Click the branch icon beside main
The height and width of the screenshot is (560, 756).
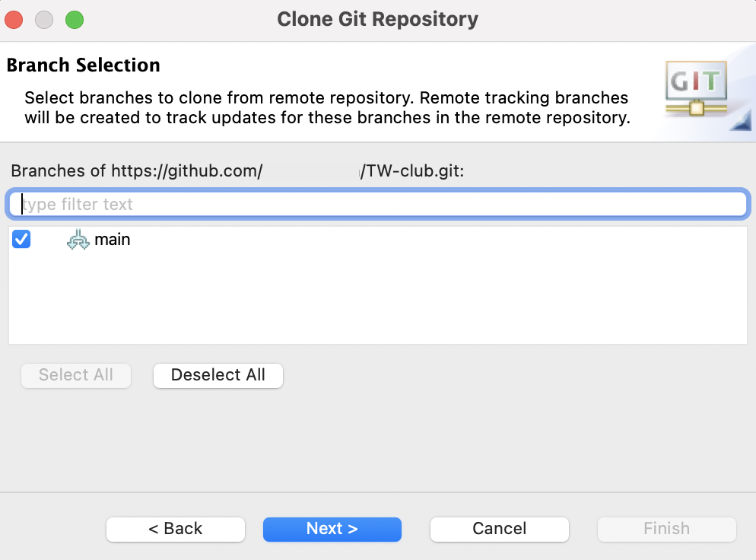click(78, 240)
